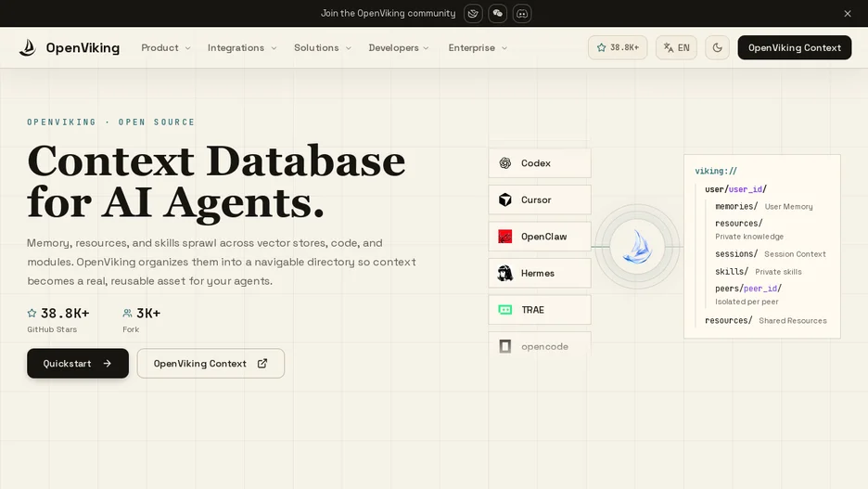Open the WeChat community icon

tap(498, 13)
